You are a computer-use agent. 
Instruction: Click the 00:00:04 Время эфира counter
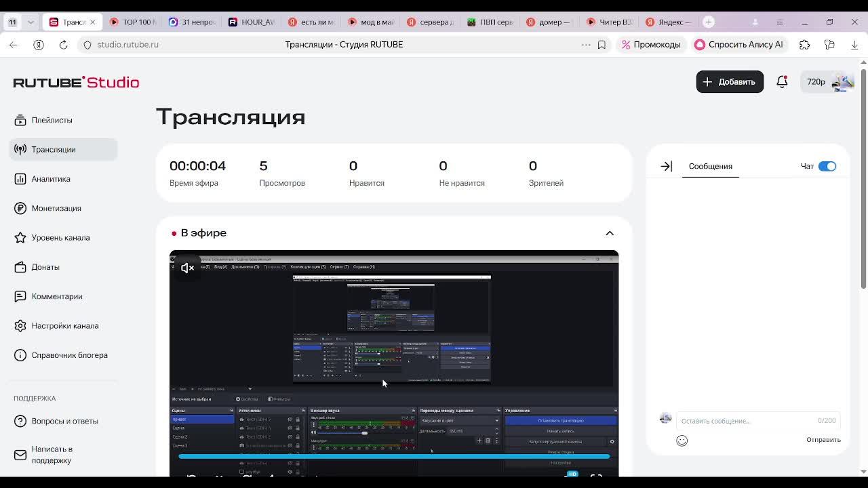197,173
